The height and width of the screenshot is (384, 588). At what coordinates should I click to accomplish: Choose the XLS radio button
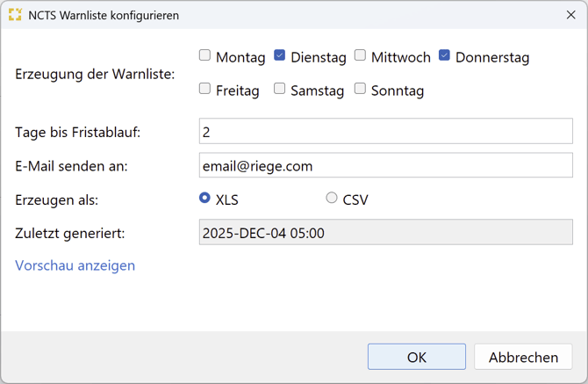point(205,199)
